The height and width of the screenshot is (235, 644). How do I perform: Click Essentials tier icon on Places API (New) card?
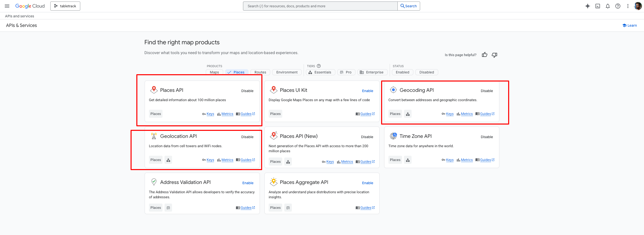288,162
